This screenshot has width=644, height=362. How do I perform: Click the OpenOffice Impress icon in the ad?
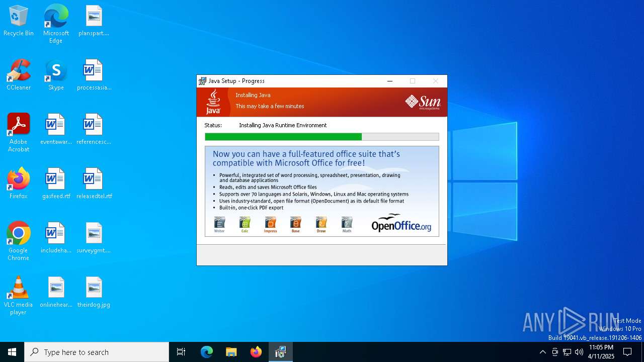270,225
